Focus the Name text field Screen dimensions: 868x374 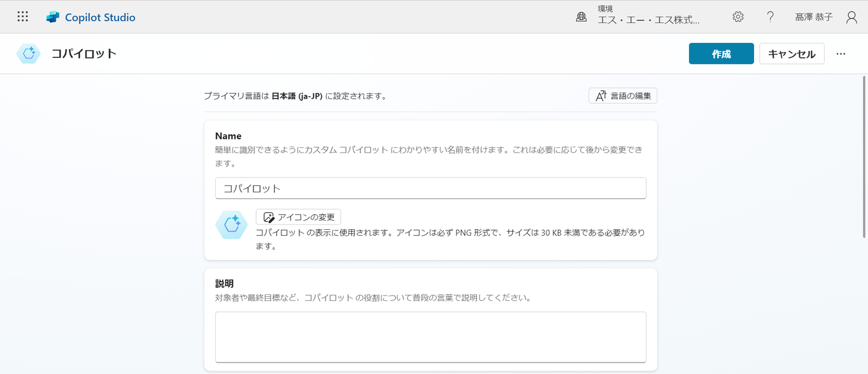point(430,188)
